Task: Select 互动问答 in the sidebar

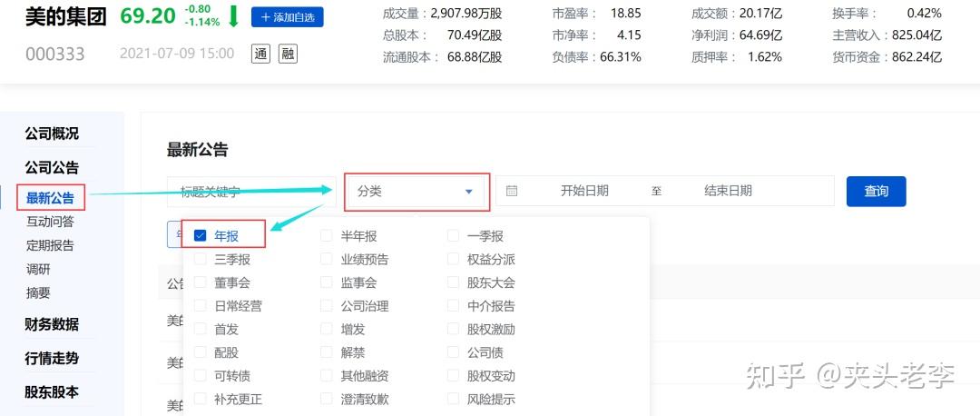Action: coord(50,222)
